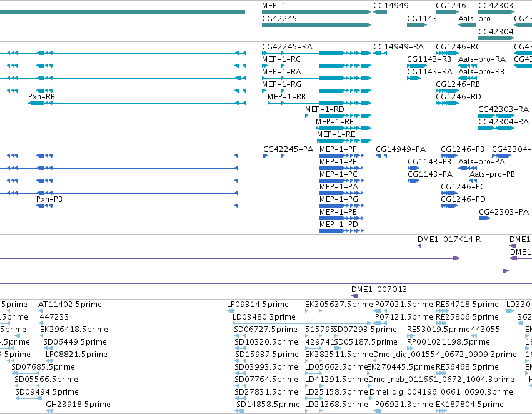
Task: Select transcript CG1143-RB
Action: click(x=417, y=66)
